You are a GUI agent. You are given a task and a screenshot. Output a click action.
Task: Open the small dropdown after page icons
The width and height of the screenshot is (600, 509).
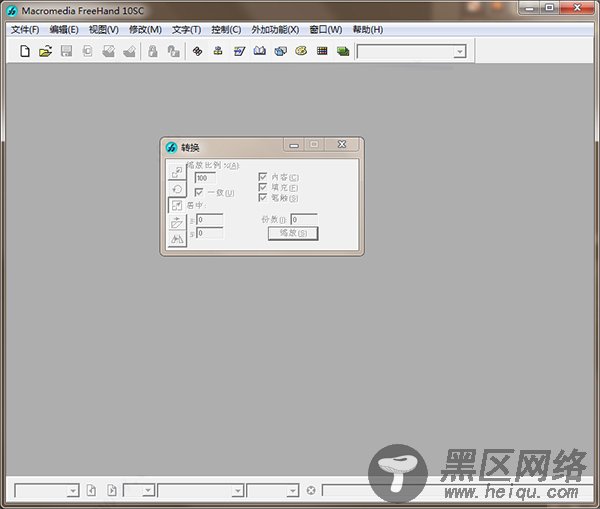[x=149, y=491]
